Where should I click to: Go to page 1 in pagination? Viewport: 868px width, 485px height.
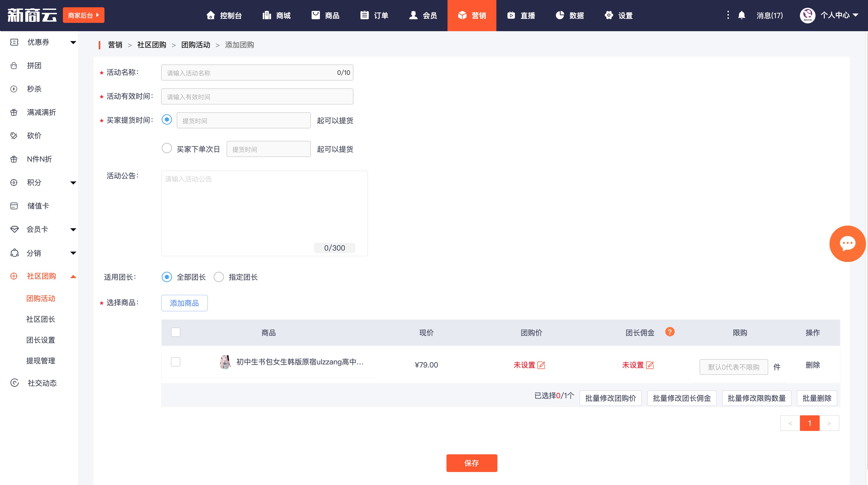point(809,423)
